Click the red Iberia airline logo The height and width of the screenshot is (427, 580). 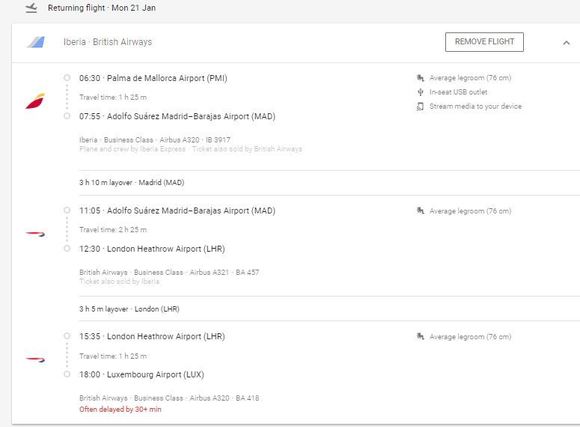(35, 101)
